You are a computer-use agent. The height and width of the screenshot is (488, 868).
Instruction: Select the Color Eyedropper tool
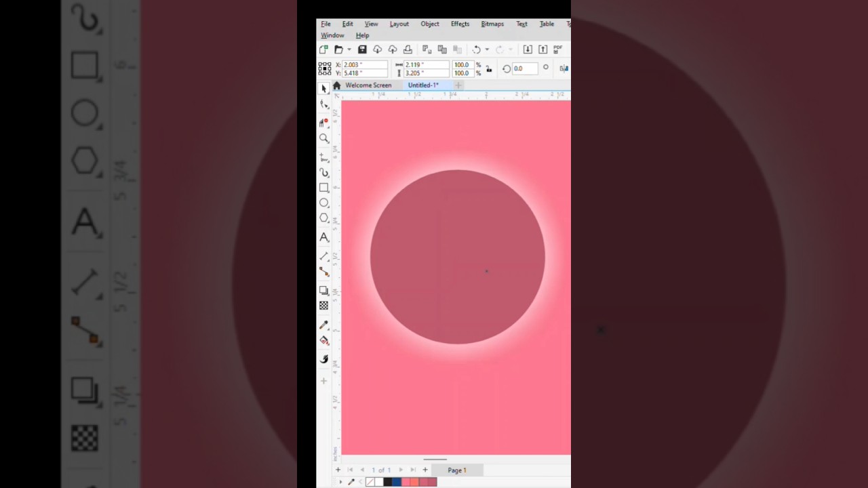point(324,325)
